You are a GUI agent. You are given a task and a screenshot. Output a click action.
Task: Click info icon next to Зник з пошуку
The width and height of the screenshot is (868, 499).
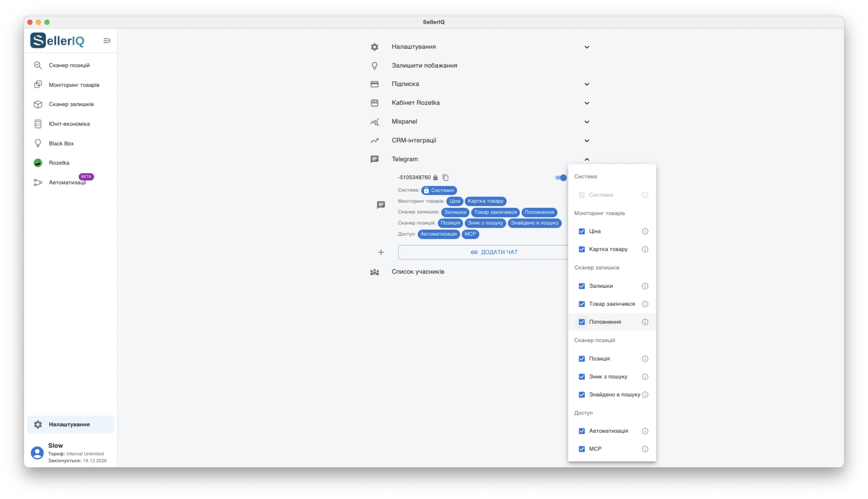click(645, 377)
